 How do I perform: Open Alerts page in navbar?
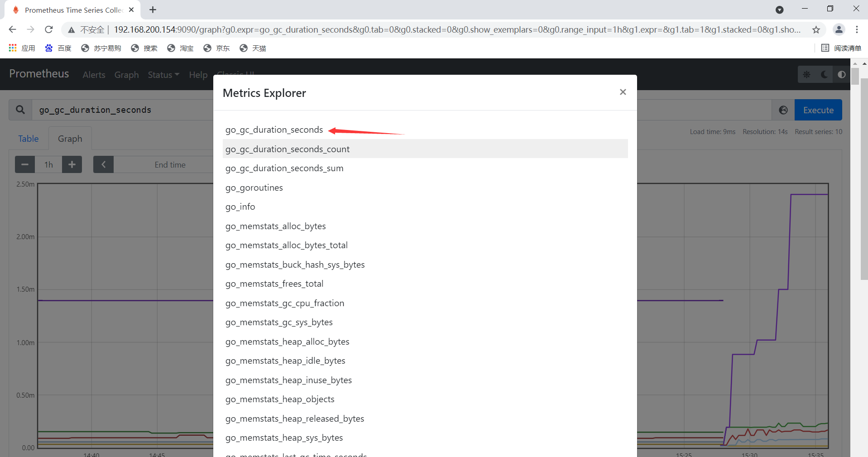[94, 75]
